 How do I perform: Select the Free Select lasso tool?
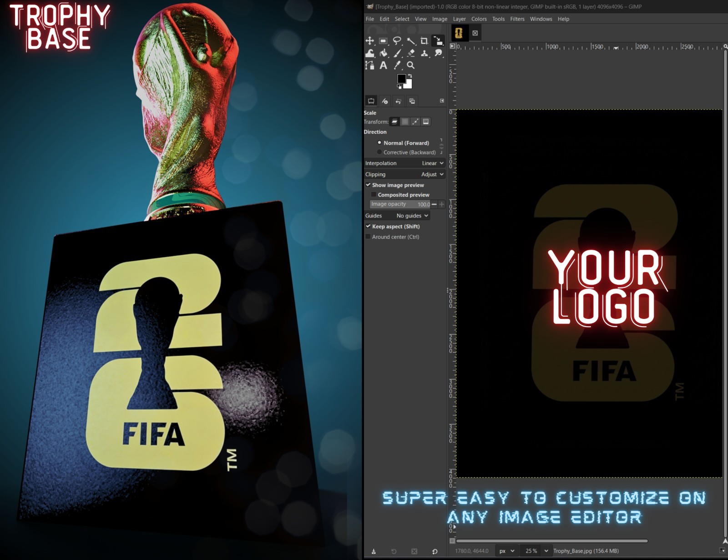click(x=397, y=41)
